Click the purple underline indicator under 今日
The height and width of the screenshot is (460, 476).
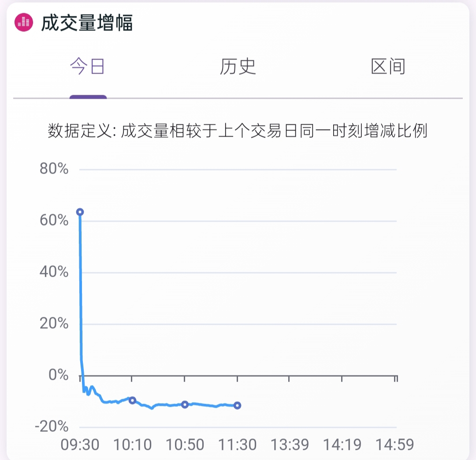88,97
